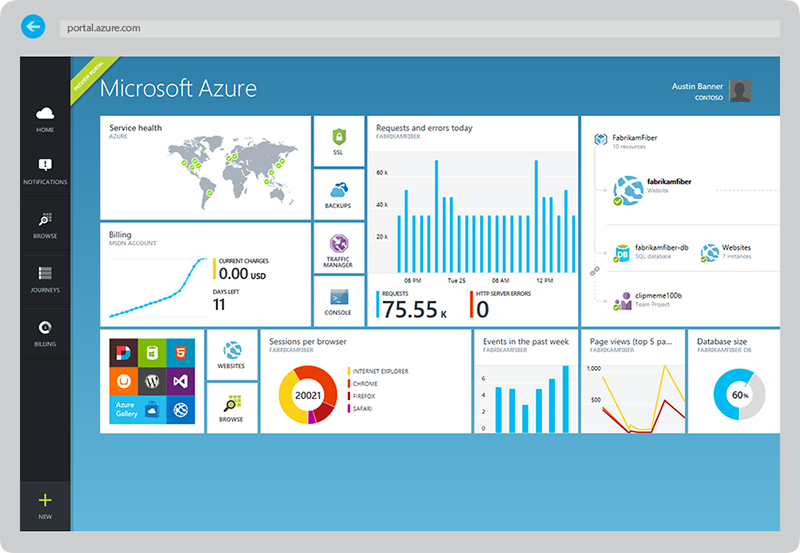The width and height of the screenshot is (800, 553).
Task: Click the WordPress icon in gallery
Action: (x=152, y=381)
